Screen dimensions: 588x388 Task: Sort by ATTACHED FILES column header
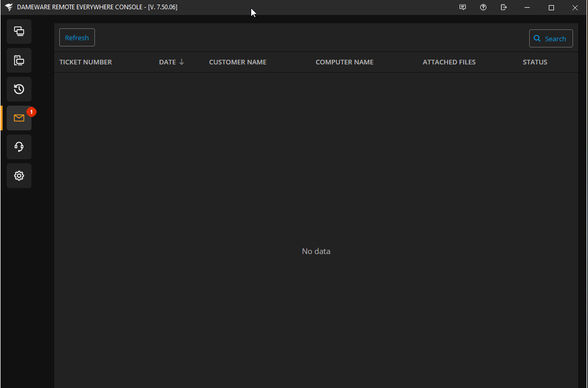coord(449,62)
